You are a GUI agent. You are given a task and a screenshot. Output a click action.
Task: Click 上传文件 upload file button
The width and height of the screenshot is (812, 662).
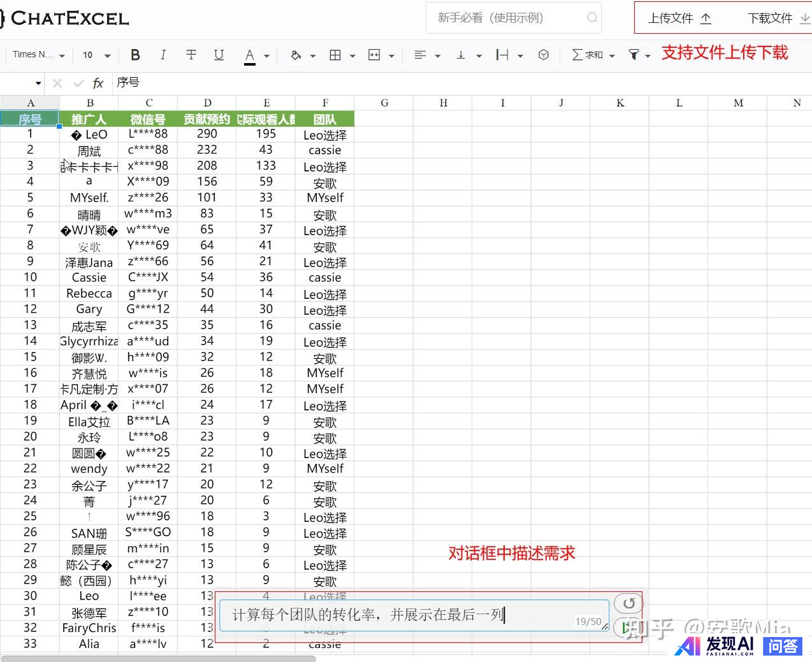coord(679,18)
